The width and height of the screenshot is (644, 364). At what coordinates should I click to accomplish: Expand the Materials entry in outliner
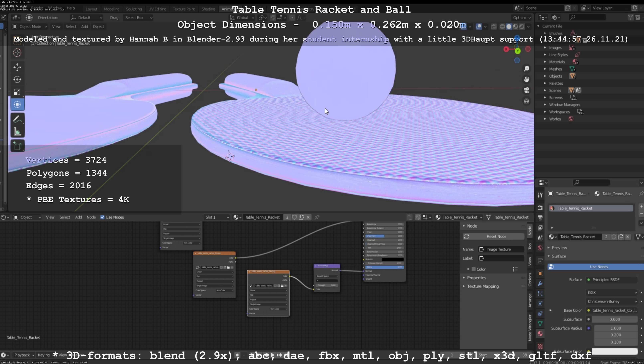pyautogui.click(x=545, y=62)
